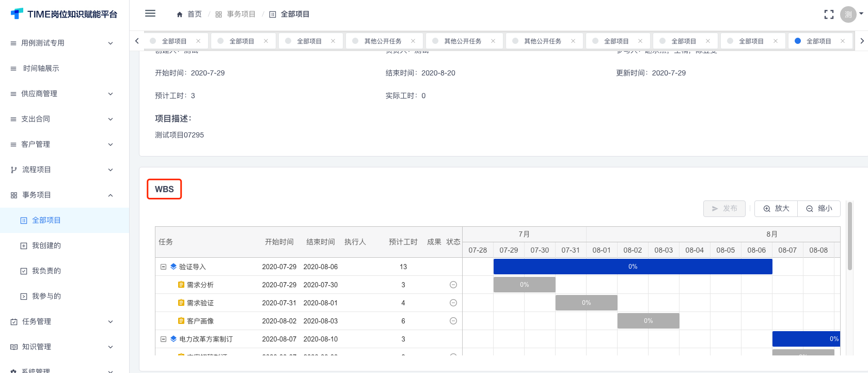The image size is (868, 373).
Task: Click the WBS section heading
Action: click(x=164, y=189)
